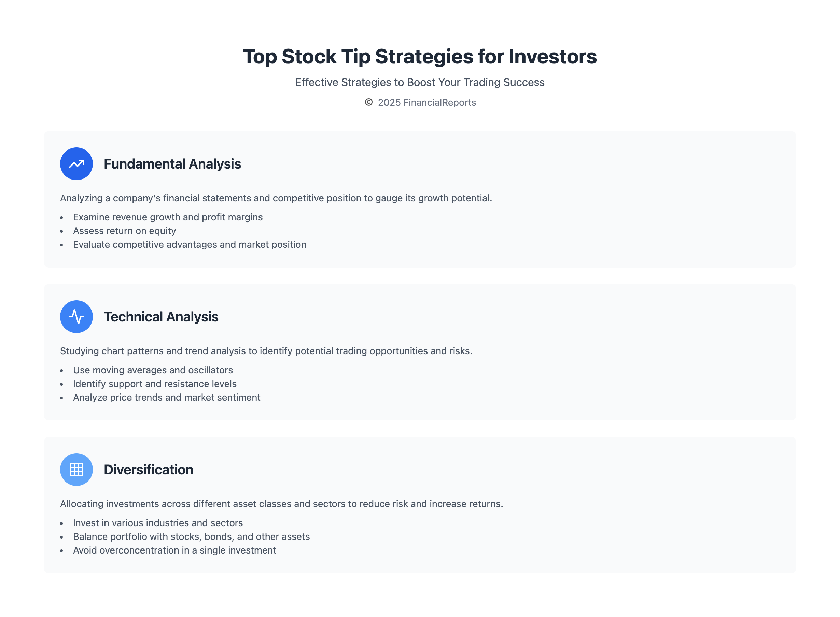840x617 pixels.
Task: Click the Diversification grid icon
Action: [x=76, y=470]
